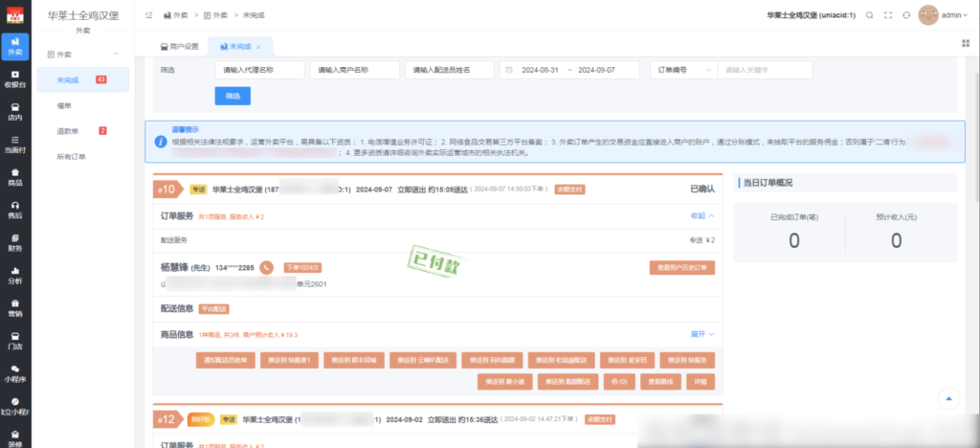Screen dimensions: 980x448
Task: Open the 当面付 module in sidebar
Action: (x=15, y=145)
